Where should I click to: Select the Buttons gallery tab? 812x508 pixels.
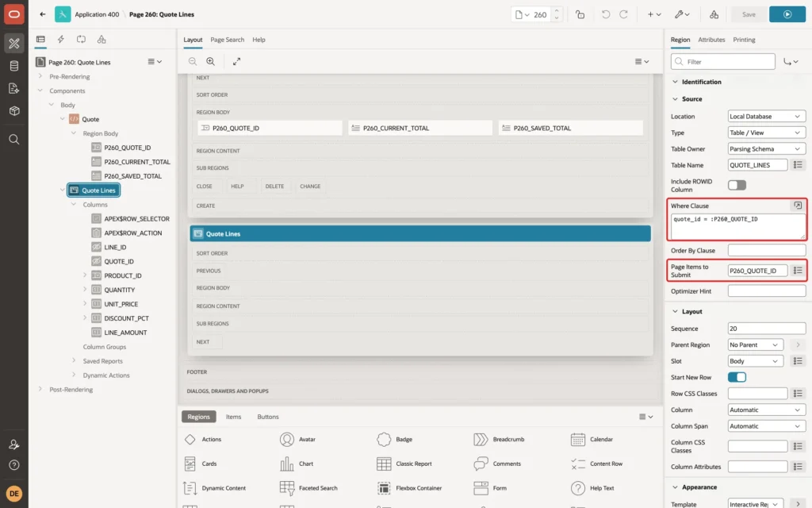(268, 417)
